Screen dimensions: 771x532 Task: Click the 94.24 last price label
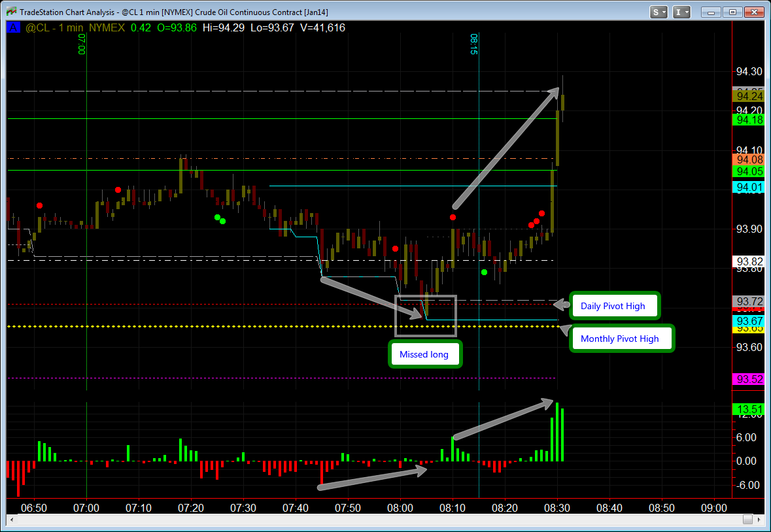[x=748, y=96]
